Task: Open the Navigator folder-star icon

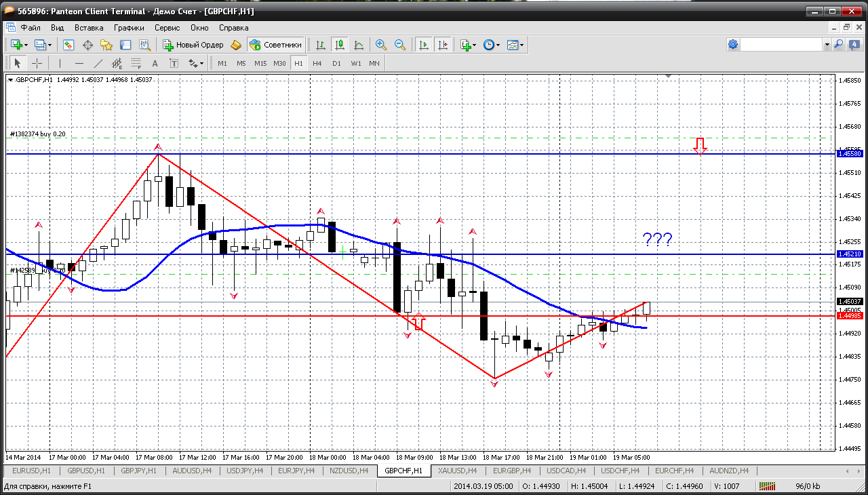Action: pyautogui.click(x=106, y=45)
